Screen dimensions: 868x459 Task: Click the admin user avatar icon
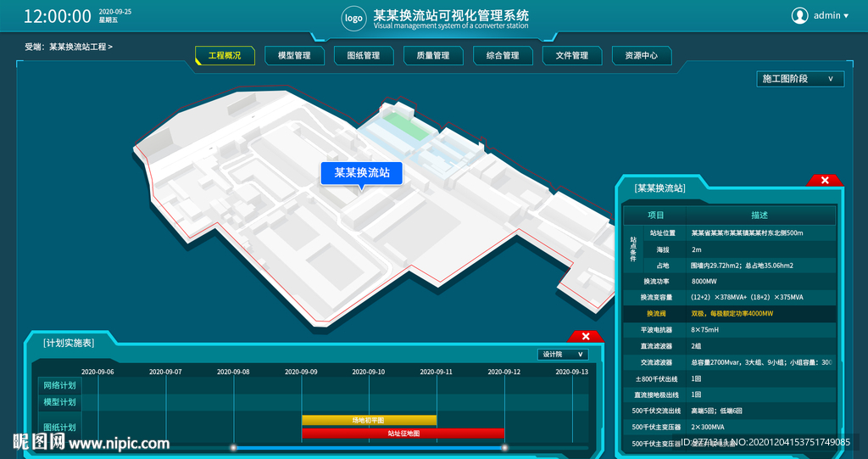(x=799, y=15)
